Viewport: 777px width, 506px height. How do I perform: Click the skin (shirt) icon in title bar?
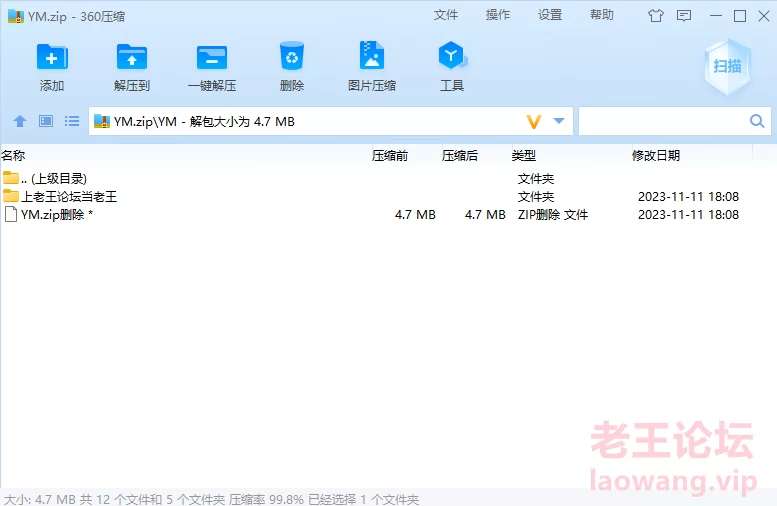pyautogui.click(x=656, y=16)
